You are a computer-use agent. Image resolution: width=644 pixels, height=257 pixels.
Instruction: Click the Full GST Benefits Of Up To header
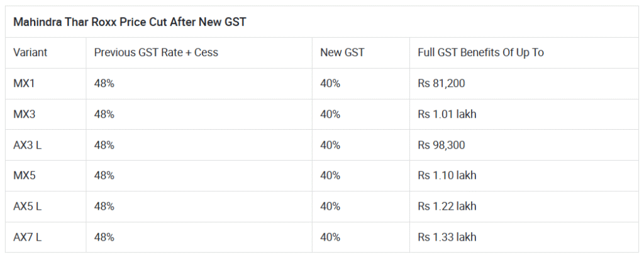click(x=480, y=53)
